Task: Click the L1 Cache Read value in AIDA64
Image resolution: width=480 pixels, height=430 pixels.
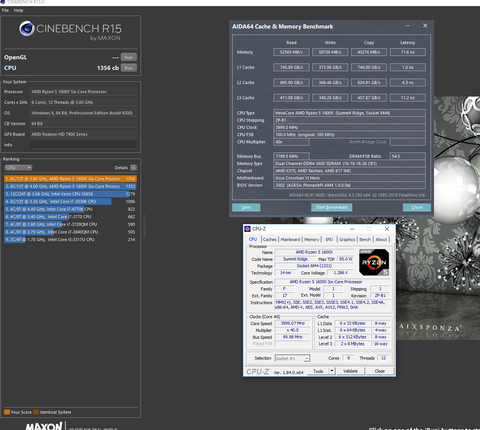Action: tap(291, 67)
